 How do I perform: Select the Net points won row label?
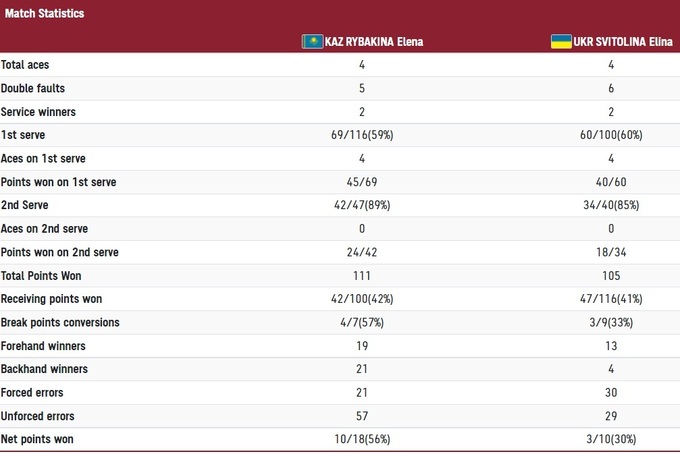coord(37,439)
